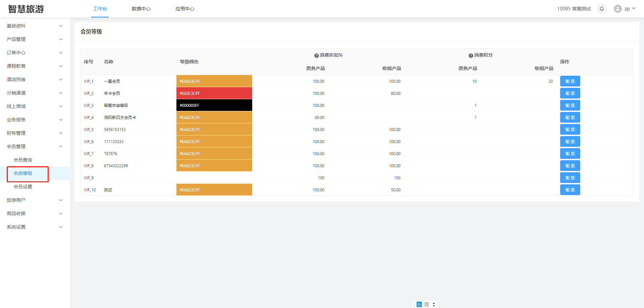
Task: Expand the 基础资料 sidebar menu
Action: [x=35, y=26]
